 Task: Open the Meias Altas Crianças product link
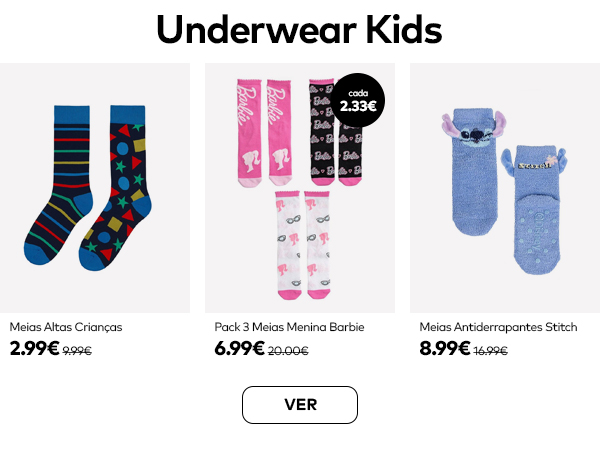tap(66, 327)
